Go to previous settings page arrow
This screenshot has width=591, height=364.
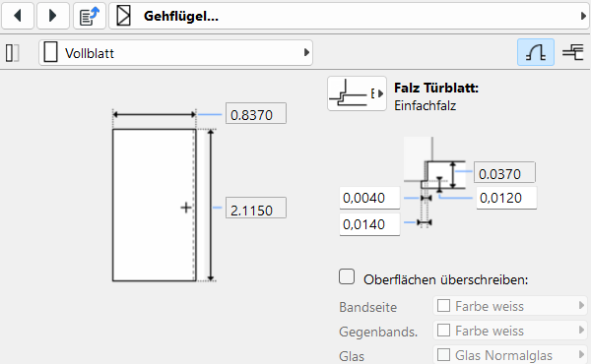coord(18,16)
